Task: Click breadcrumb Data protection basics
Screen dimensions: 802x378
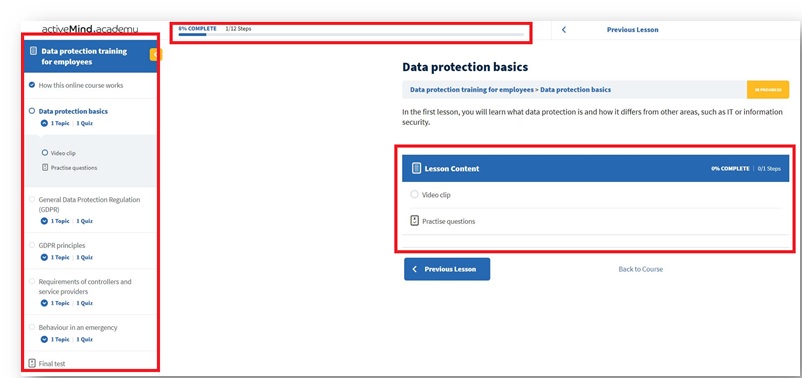Action: 575,90
